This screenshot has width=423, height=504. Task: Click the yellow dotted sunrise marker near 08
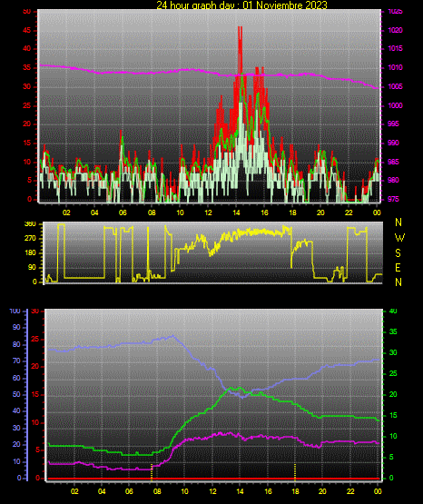click(152, 472)
